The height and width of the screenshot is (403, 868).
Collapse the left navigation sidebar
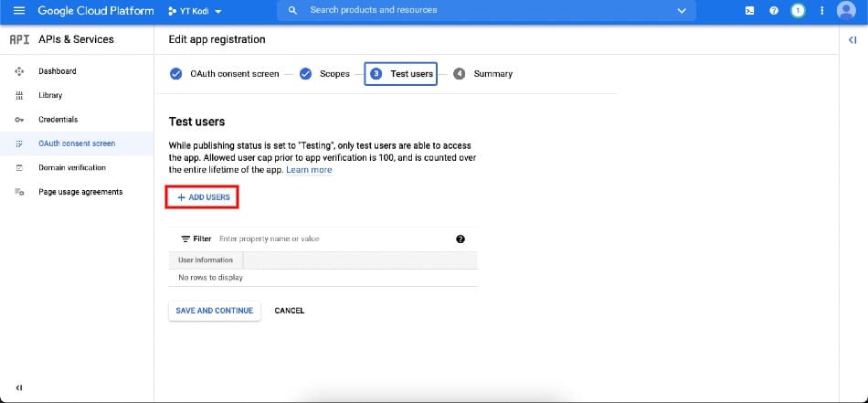[19, 387]
